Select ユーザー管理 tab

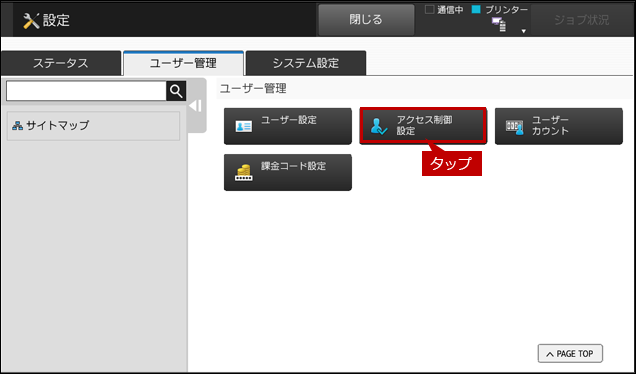click(183, 63)
